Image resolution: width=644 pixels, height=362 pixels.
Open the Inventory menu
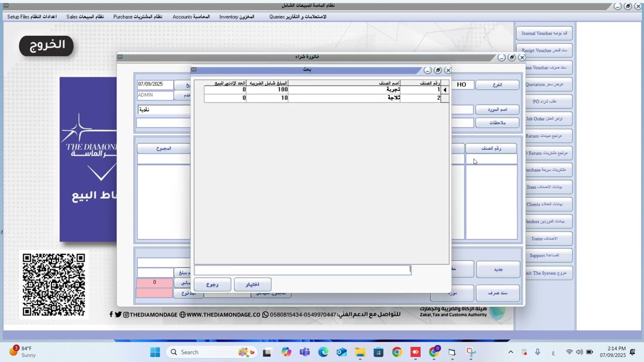click(x=237, y=17)
